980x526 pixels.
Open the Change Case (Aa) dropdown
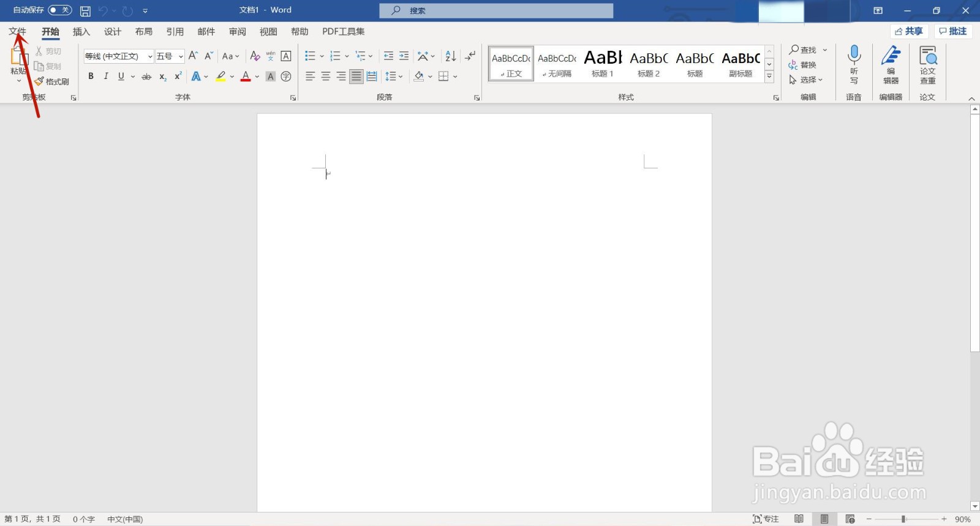tap(230, 56)
